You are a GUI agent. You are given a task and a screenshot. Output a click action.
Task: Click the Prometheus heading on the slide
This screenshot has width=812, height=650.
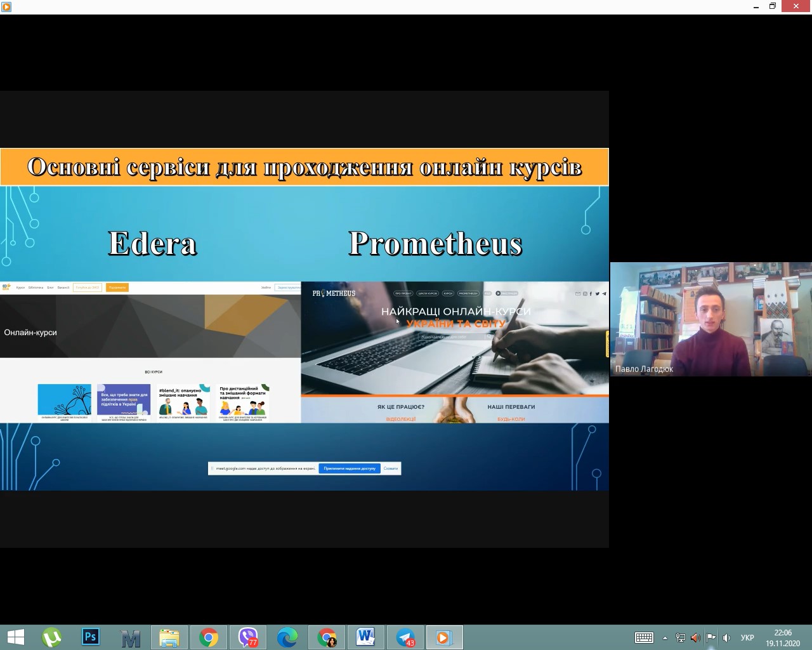436,243
